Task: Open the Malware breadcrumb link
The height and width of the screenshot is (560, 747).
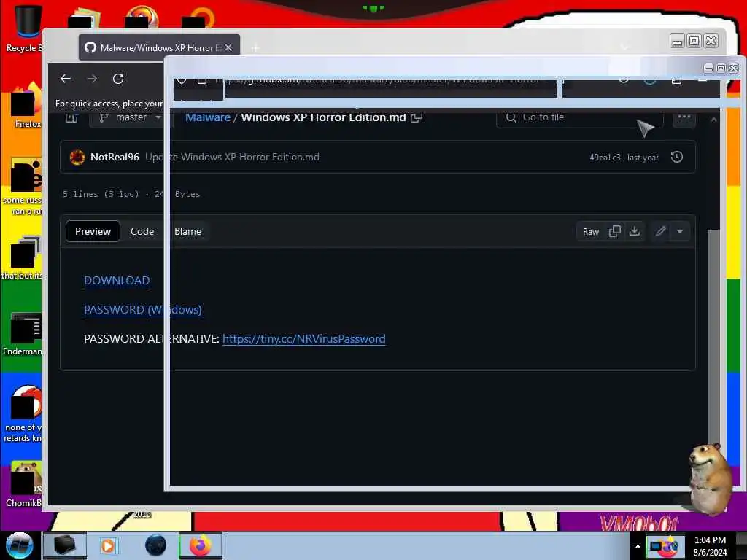Action: point(208,117)
